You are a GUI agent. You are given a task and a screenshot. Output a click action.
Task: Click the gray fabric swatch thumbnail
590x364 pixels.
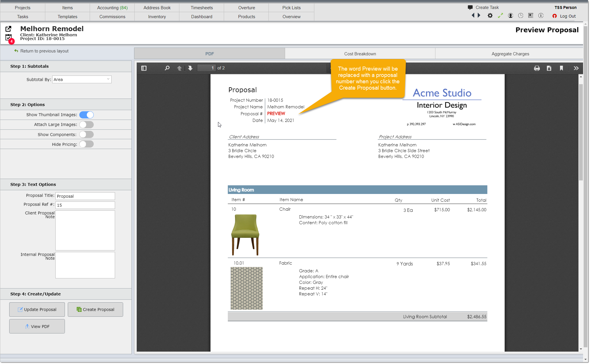point(247,288)
